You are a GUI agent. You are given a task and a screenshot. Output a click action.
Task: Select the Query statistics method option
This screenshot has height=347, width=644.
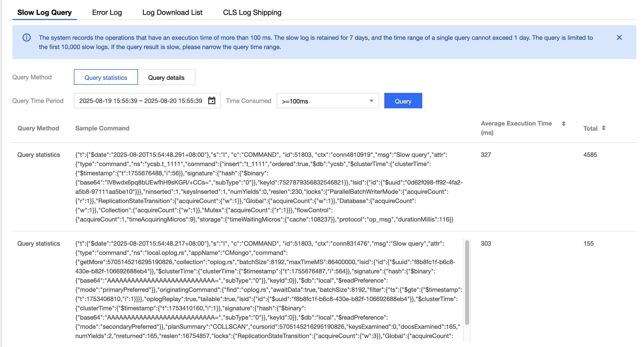(106, 77)
